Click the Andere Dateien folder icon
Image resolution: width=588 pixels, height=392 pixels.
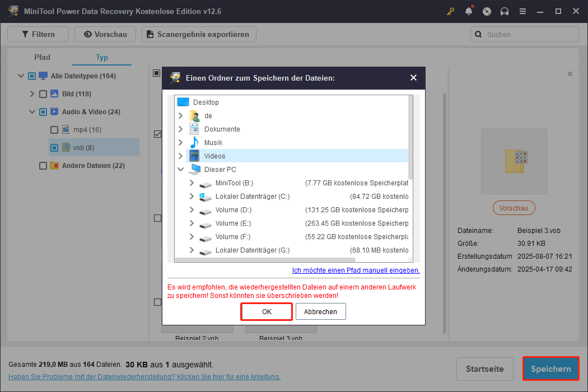tap(54, 165)
